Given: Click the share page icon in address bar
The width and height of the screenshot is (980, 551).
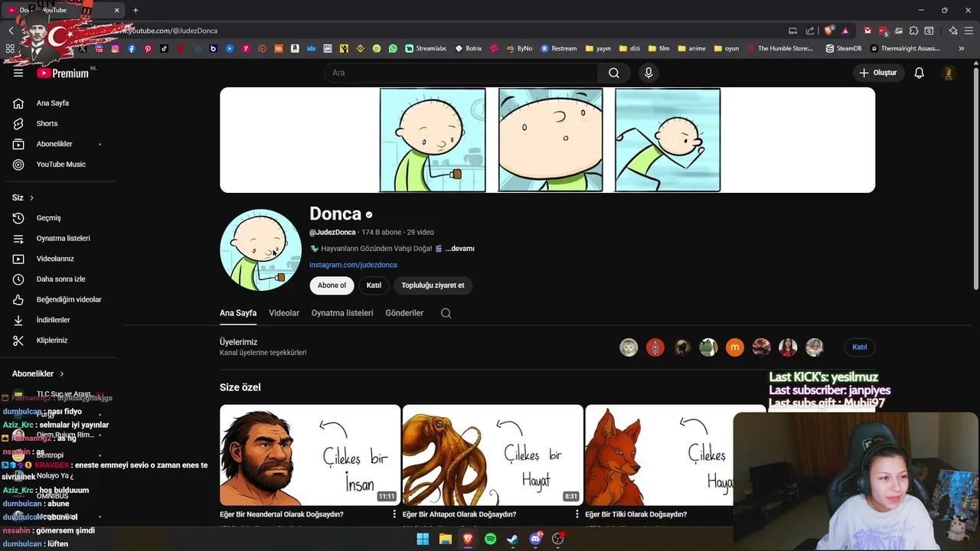Looking at the screenshot, I should tap(810, 31).
